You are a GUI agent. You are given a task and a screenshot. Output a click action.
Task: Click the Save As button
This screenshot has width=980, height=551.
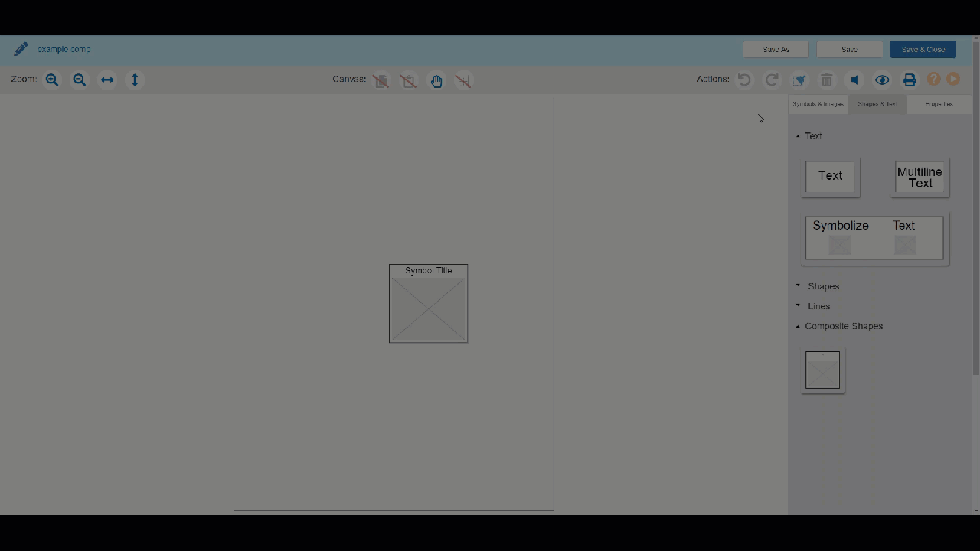tap(776, 49)
